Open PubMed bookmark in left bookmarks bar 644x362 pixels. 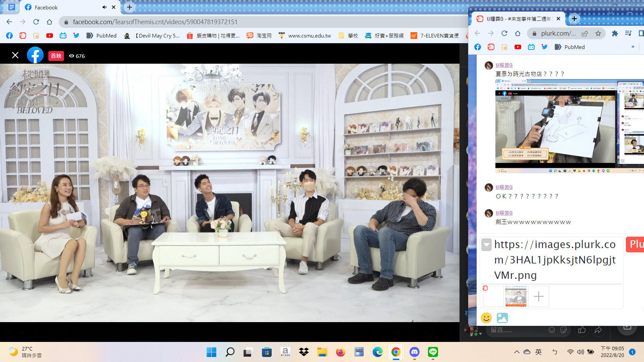(102, 36)
